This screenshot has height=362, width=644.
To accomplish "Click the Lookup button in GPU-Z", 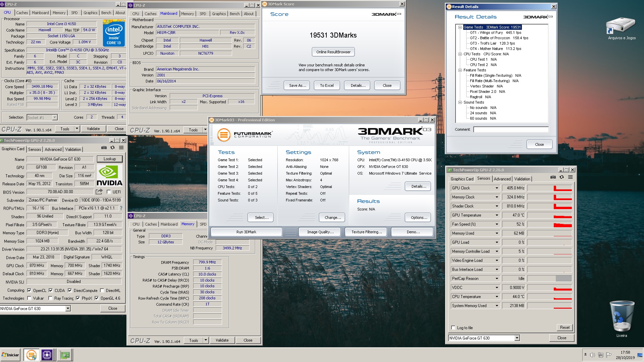I will click(110, 159).
